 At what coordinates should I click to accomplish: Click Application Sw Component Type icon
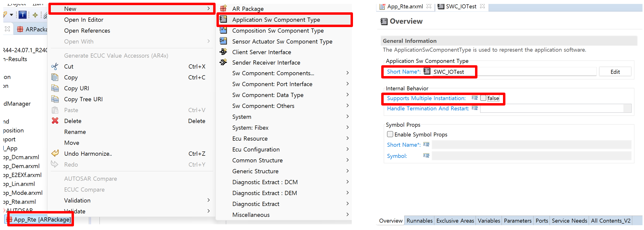click(223, 19)
